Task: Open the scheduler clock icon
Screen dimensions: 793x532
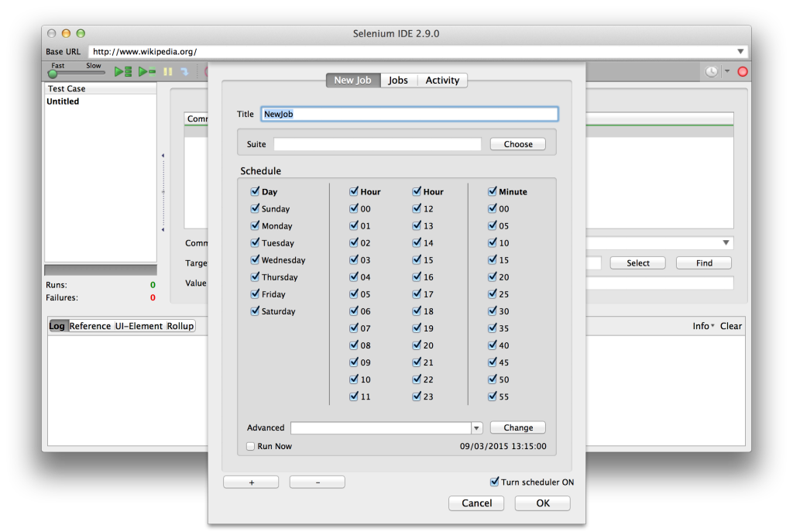Action: pyautogui.click(x=711, y=72)
